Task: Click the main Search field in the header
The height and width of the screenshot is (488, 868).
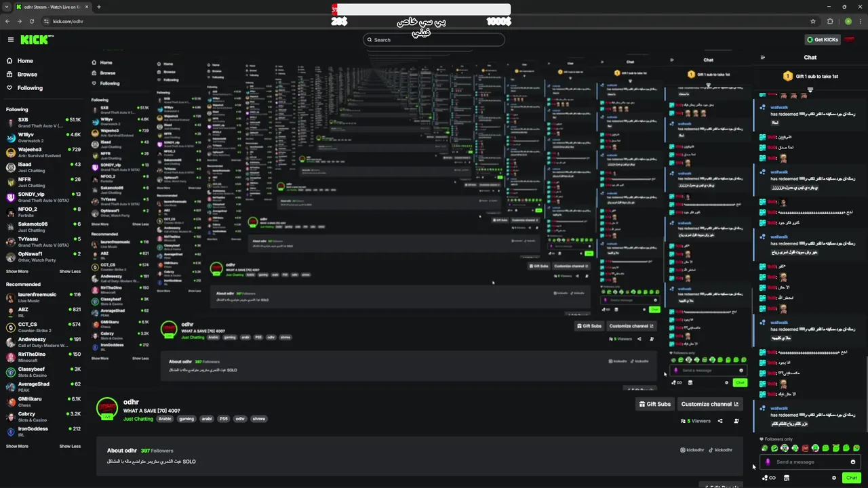Action: pyautogui.click(x=434, y=40)
